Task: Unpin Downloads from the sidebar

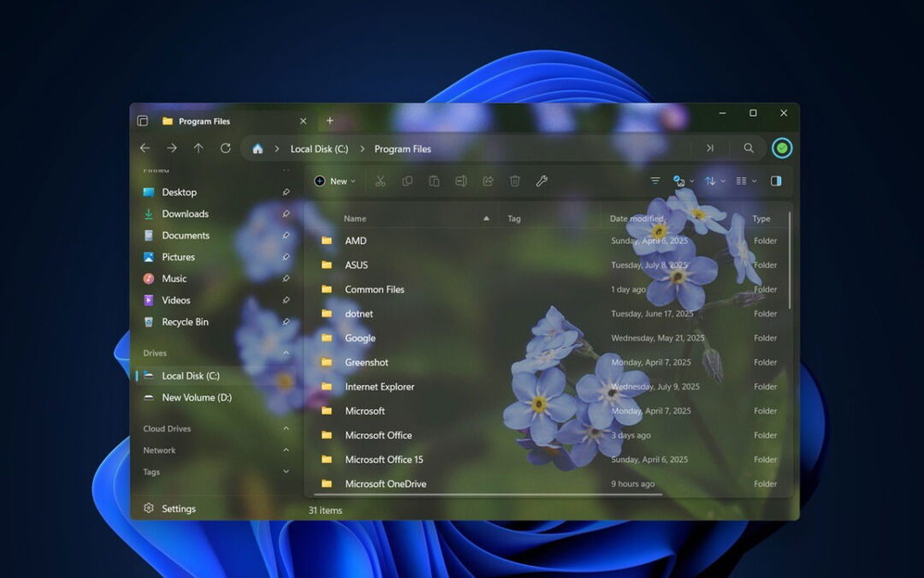Action: point(286,214)
